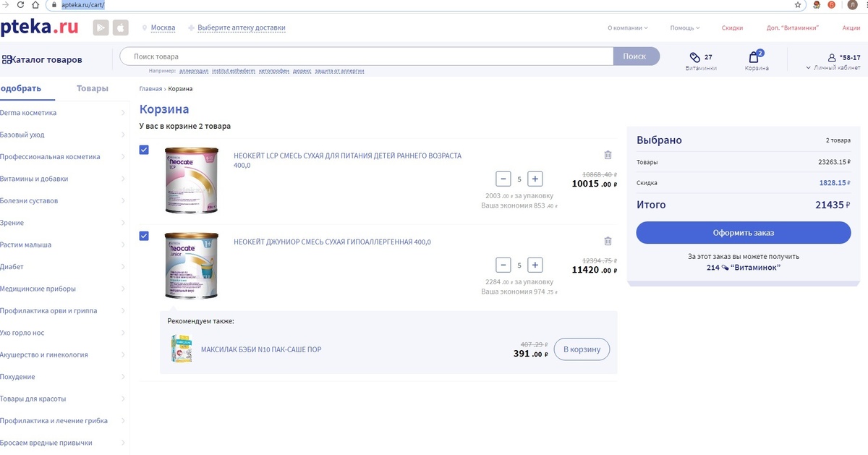Click the Поиск search button
The height and width of the screenshot is (455, 868).
coord(636,56)
